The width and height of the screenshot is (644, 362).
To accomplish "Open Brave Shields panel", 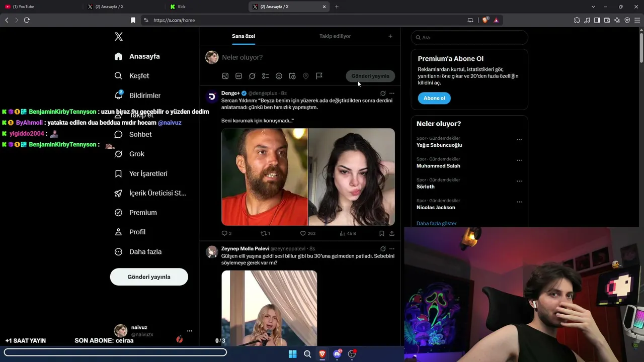I will (486, 20).
